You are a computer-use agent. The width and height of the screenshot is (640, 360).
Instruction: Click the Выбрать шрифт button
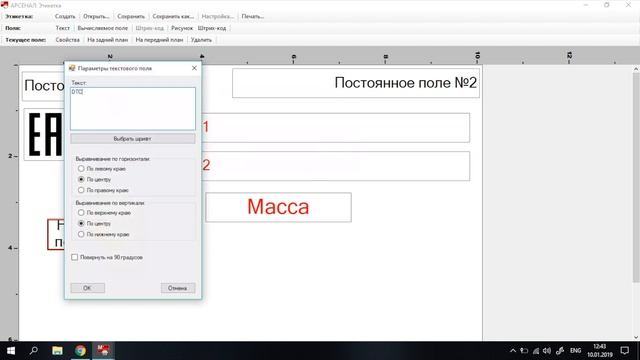[x=133, y=139]
